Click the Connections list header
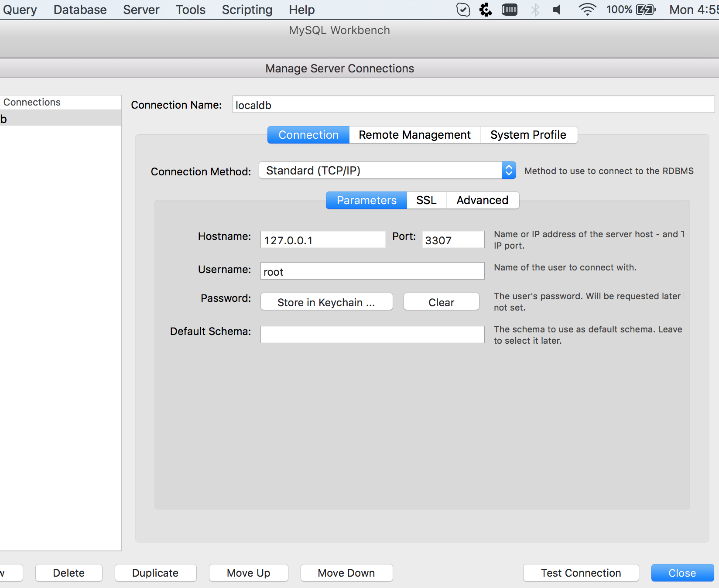The image size is (719, 588). (61, 102)
